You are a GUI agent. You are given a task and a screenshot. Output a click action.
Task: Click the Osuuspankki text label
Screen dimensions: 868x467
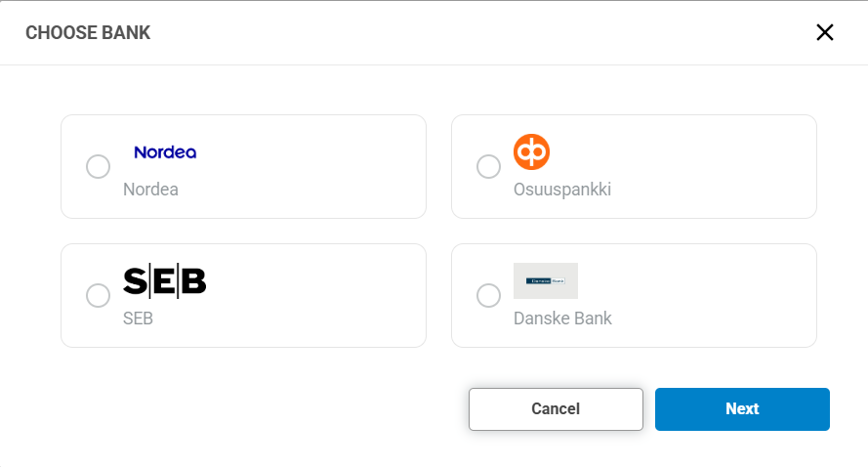(x=562, y=190)
